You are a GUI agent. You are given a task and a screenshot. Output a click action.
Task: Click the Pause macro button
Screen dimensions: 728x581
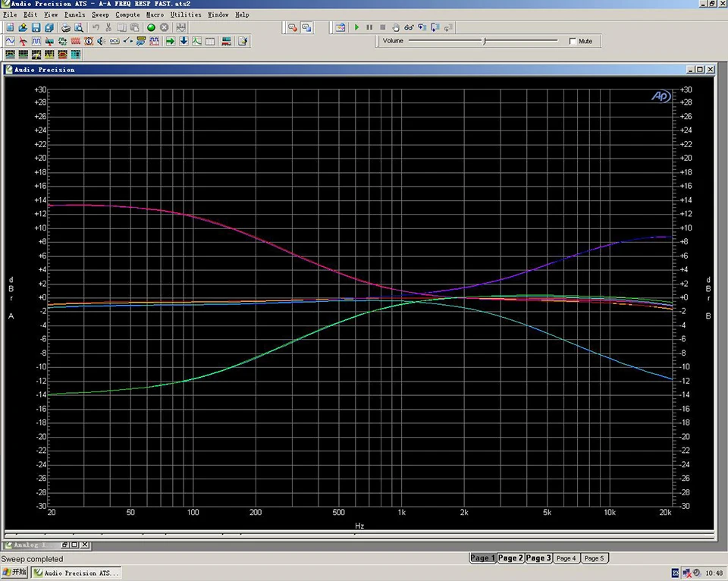(x=369, y=27)
